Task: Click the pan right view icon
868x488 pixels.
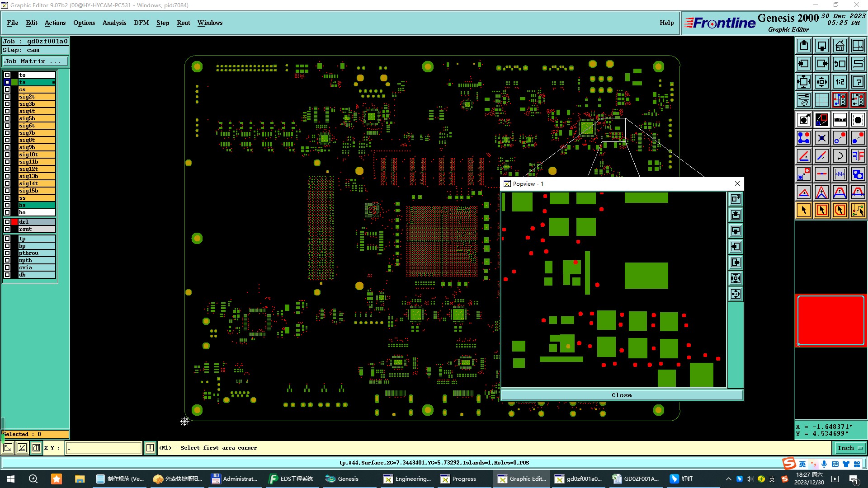Action: pos(822,64)
